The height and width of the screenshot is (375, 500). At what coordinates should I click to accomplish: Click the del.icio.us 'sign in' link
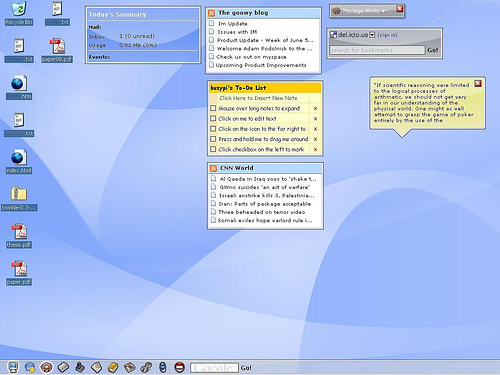tap(387, 35)
